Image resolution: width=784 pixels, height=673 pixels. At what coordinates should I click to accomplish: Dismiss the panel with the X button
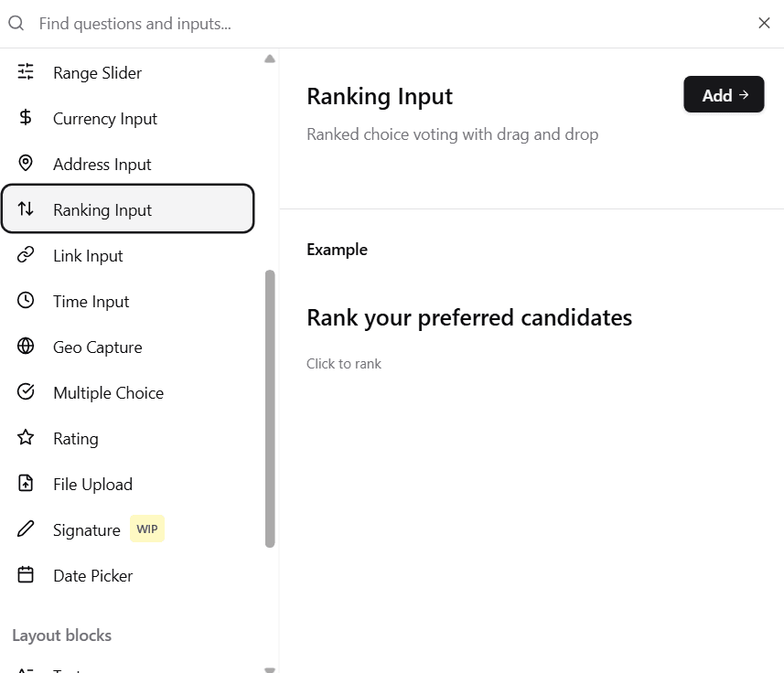pyautogui.click(x=764, y=23)
